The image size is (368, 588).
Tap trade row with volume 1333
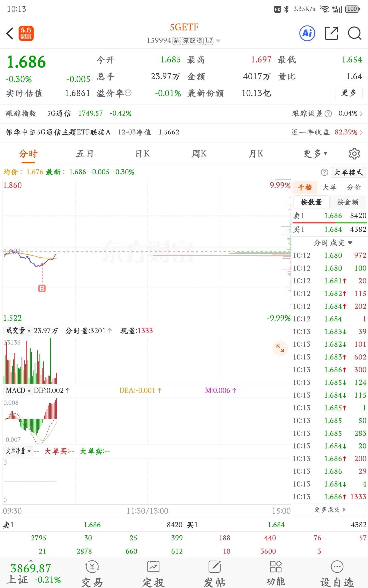click(330, 497)
